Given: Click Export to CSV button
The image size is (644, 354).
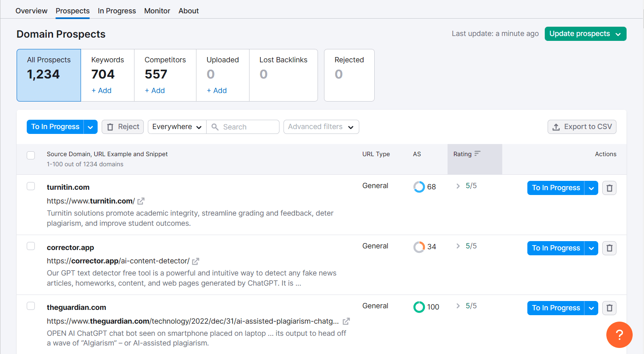Looking at the screenshot, I should [x=582, y=127].
